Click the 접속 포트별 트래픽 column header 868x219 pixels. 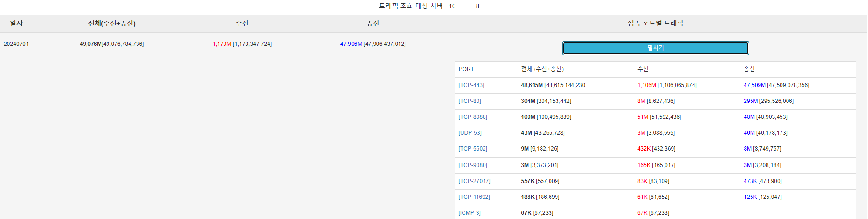tap(655, 23)
